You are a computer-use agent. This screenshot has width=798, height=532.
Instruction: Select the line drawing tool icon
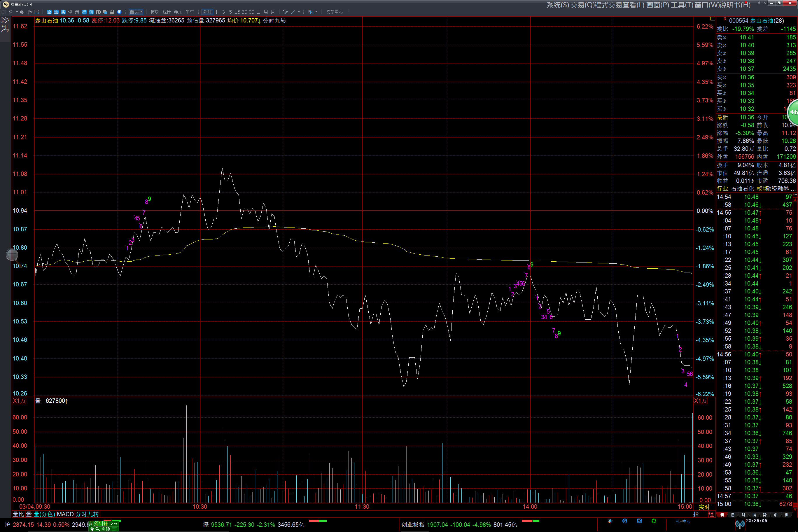(293, 12)
